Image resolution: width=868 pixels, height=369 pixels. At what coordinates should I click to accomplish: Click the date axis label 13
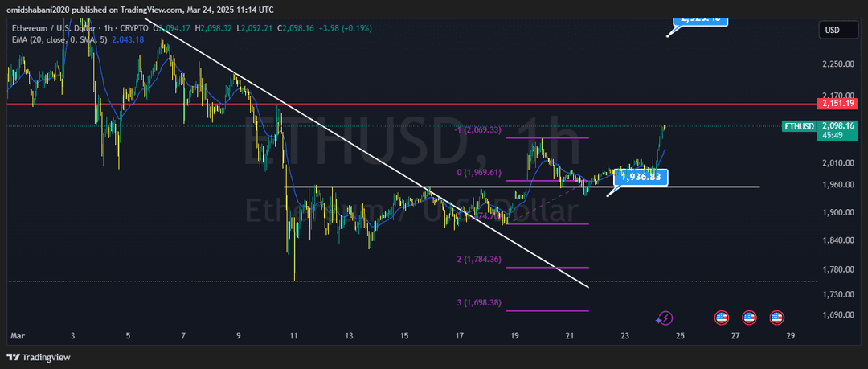click(349, 336)
